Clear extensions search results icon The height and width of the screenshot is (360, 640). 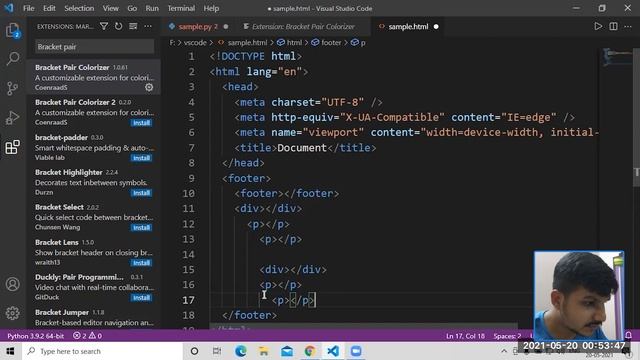[133, 27]
